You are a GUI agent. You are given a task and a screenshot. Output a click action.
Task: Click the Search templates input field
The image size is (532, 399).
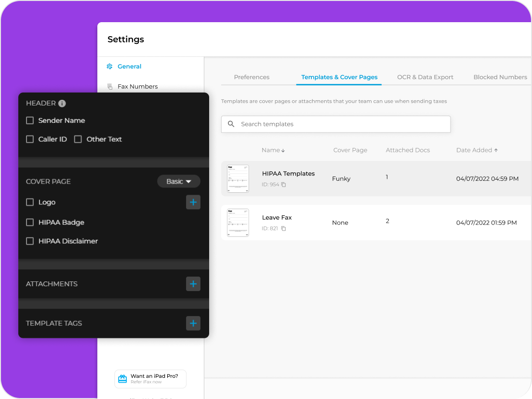[336, 124]
